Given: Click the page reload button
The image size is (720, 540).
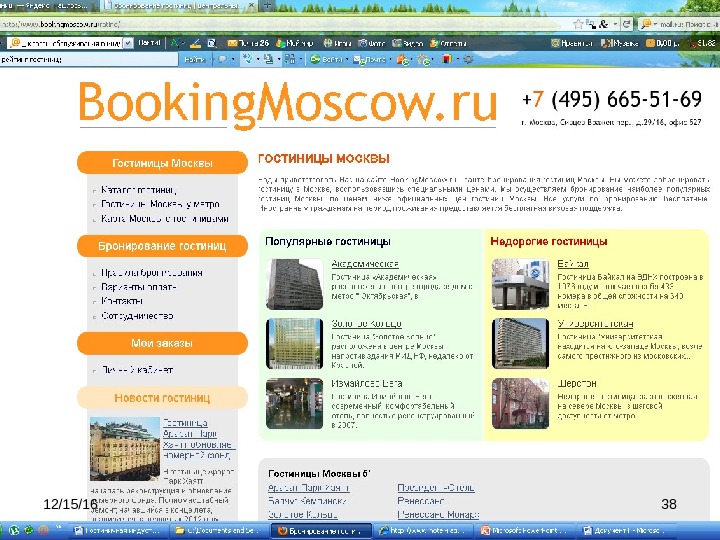Looking at the screenshot, I should click(626, 24).
